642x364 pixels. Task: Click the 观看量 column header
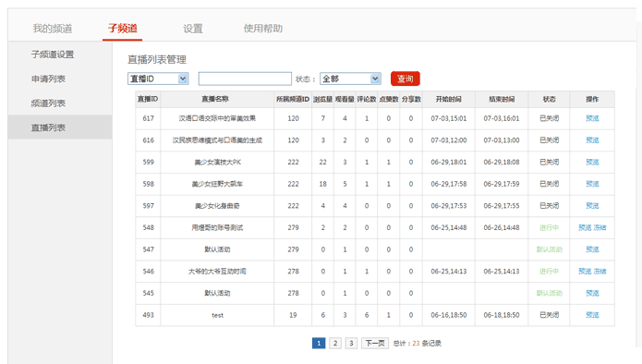tap(345, 99)
